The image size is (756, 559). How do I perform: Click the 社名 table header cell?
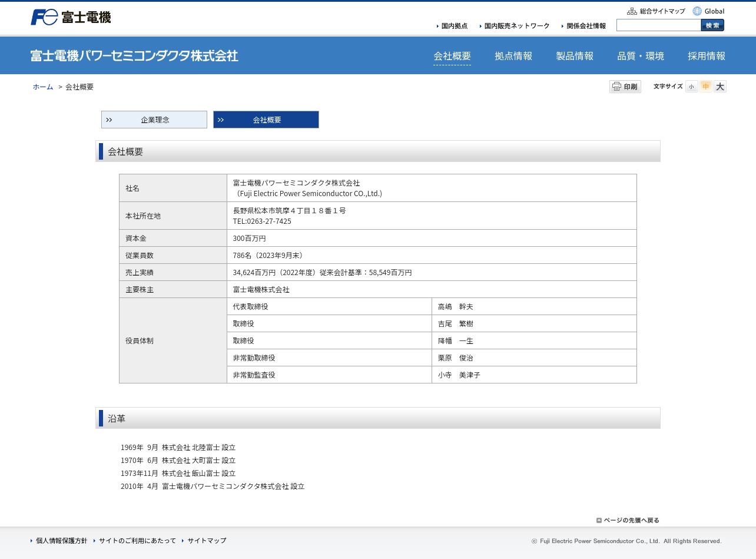(173, 188)
